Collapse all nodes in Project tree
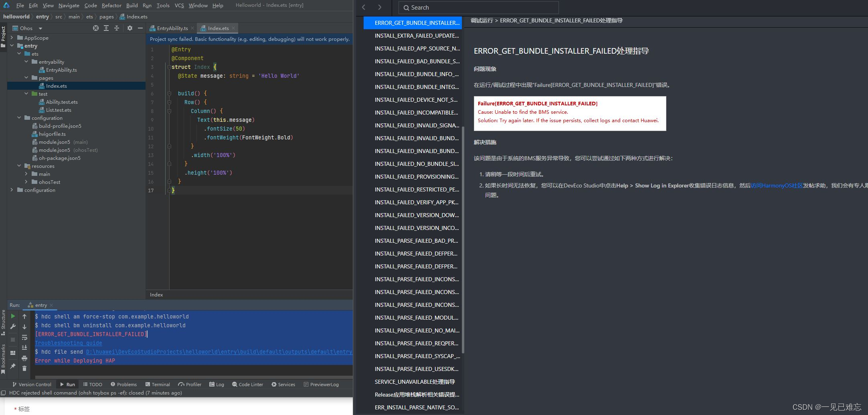Screen dimensions: 868x415 [117, 28]
